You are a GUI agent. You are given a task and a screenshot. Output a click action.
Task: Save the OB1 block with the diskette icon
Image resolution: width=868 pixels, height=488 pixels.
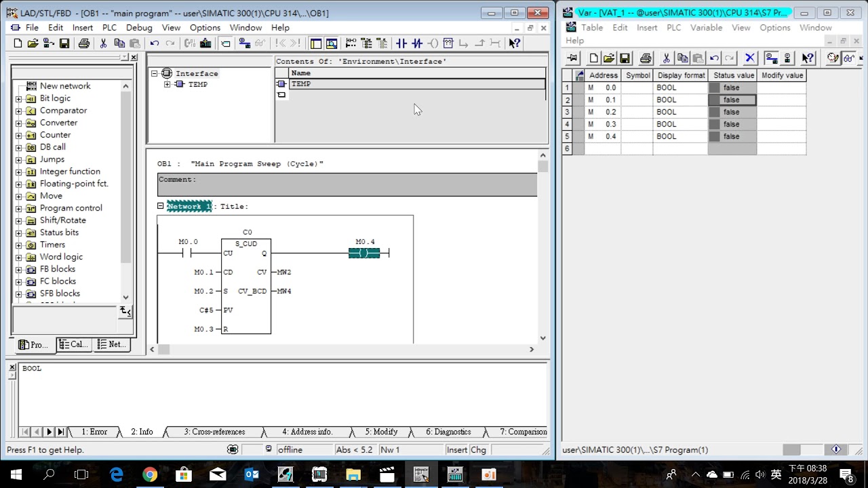coord(64,43)
